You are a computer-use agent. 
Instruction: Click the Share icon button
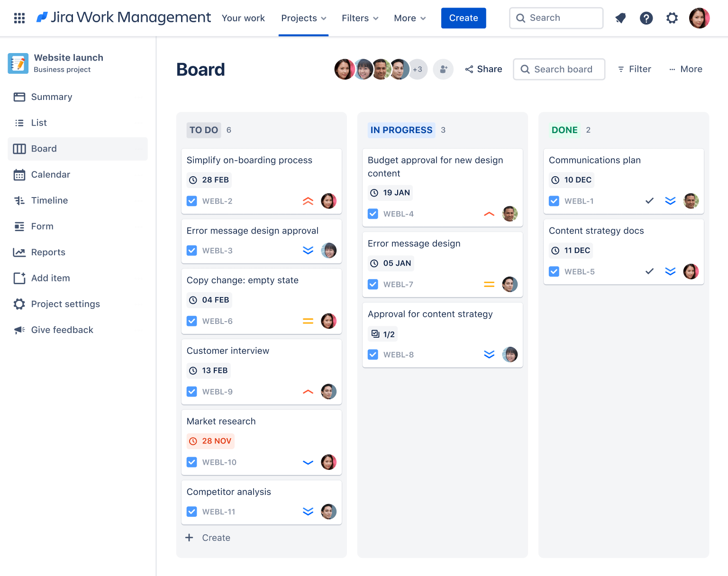click(483, 69)
